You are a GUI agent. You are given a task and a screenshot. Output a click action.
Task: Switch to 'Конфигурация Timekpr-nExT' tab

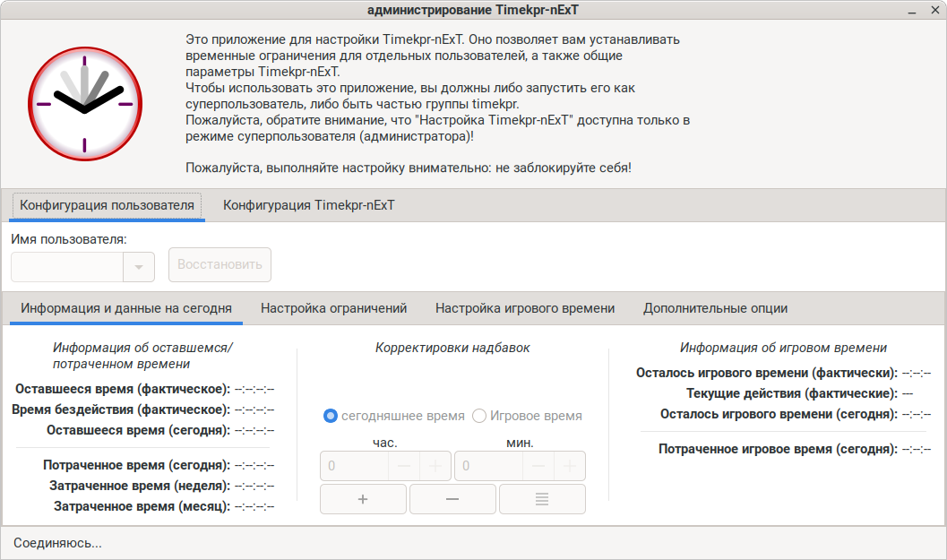coord(308,205)
